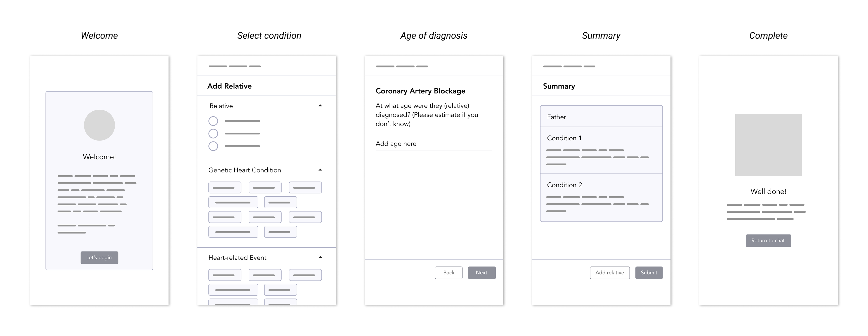The width and height of the screenshot is (868, 336).
Task: Select the second Relative radio option
Action: click(213, 134)
